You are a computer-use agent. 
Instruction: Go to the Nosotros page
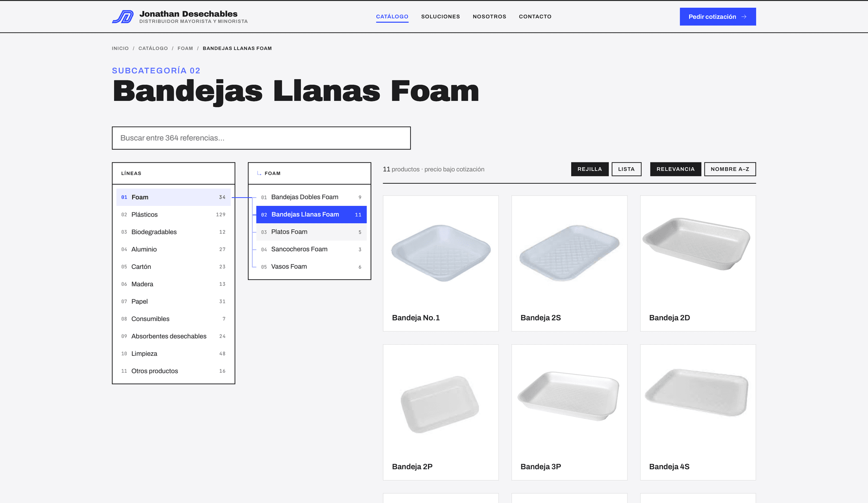pos(489,17)
